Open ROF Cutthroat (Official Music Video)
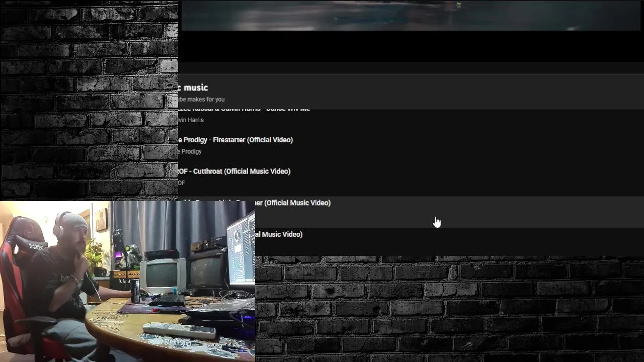Viewport: 644px width, 362px height. coord(234,171)
